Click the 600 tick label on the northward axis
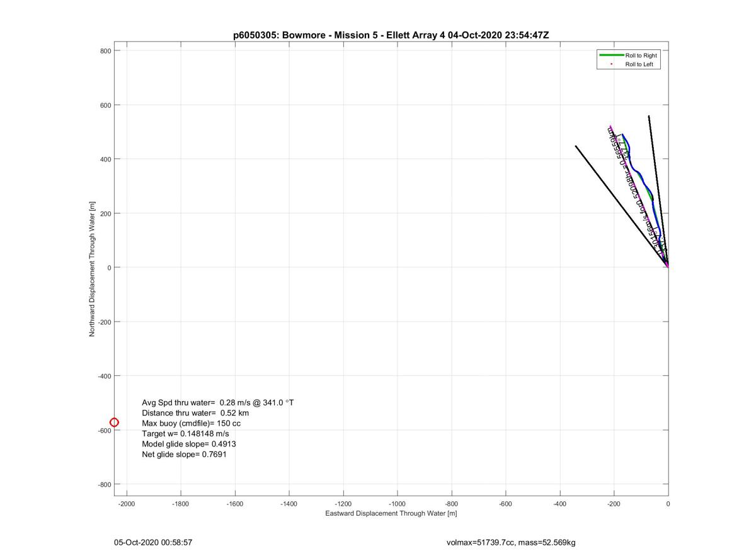This screenshot has width=756, height=558. click(106, 105)
